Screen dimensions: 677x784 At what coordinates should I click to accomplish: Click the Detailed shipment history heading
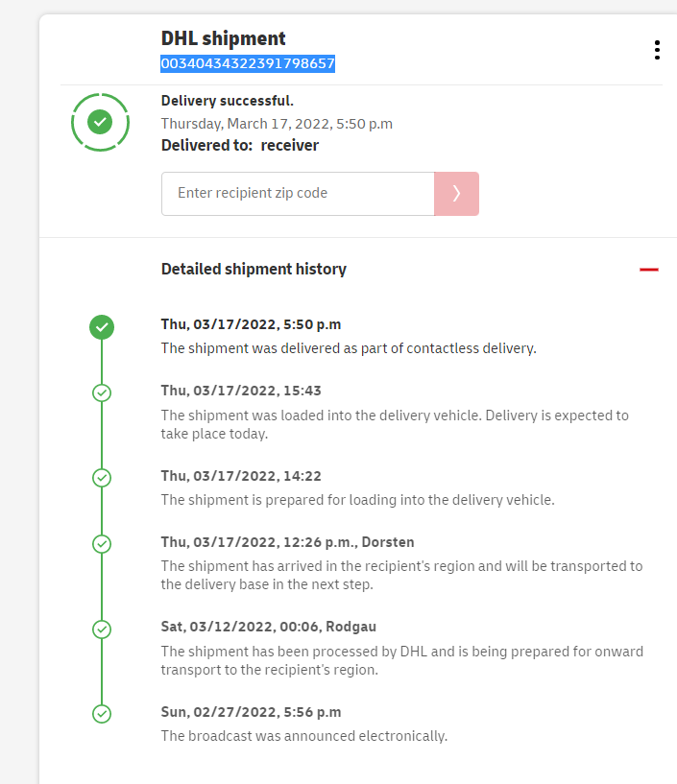pos(254,270)
